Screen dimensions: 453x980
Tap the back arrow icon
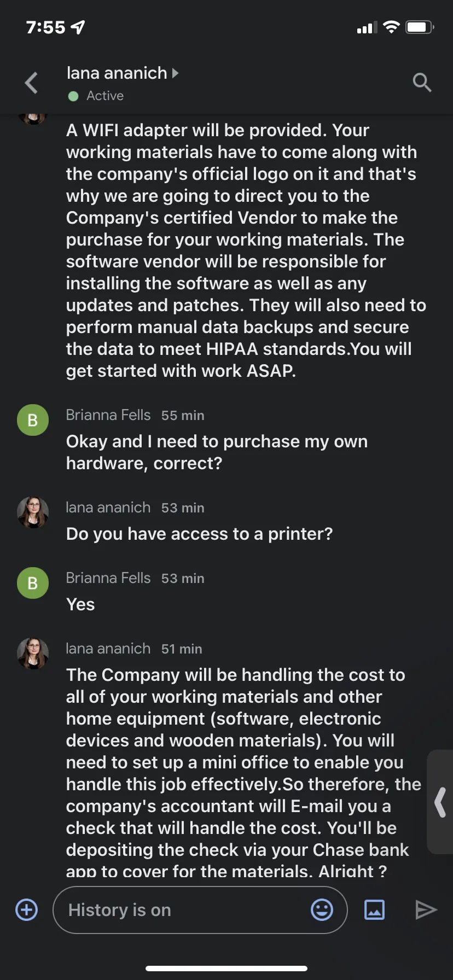tap(32, 83)
